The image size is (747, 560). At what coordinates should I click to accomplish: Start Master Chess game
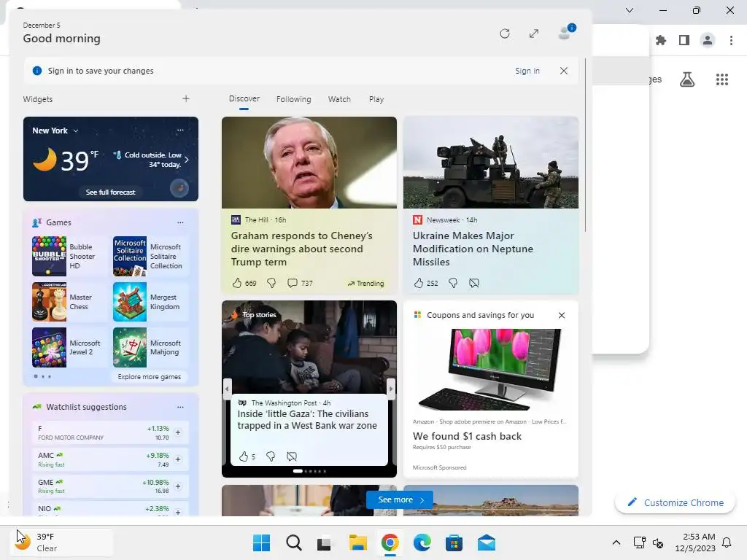pos(69,302)
